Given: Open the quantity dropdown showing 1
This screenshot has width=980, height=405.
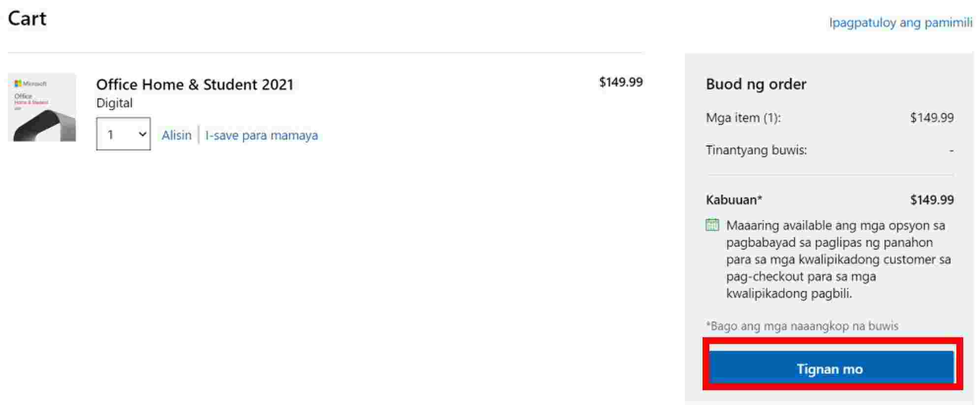Looking at the screenshot, I should (123, 134).
